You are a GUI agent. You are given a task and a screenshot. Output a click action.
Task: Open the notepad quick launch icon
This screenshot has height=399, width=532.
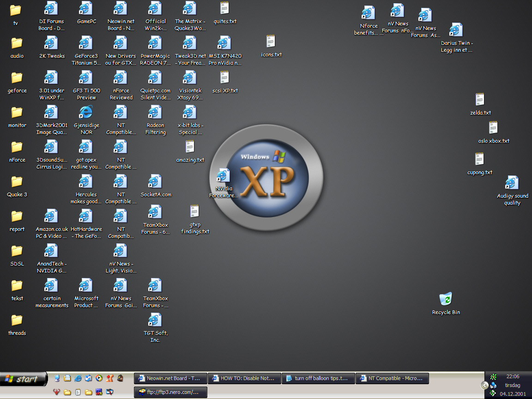(78, 392)
